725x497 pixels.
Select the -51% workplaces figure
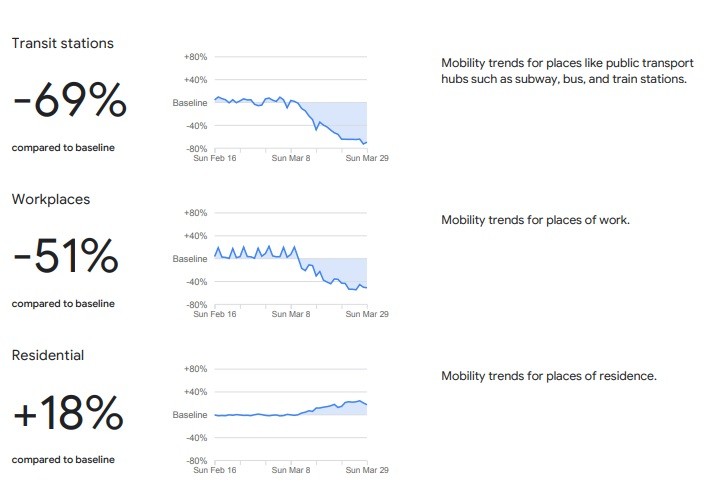(66, 257)
